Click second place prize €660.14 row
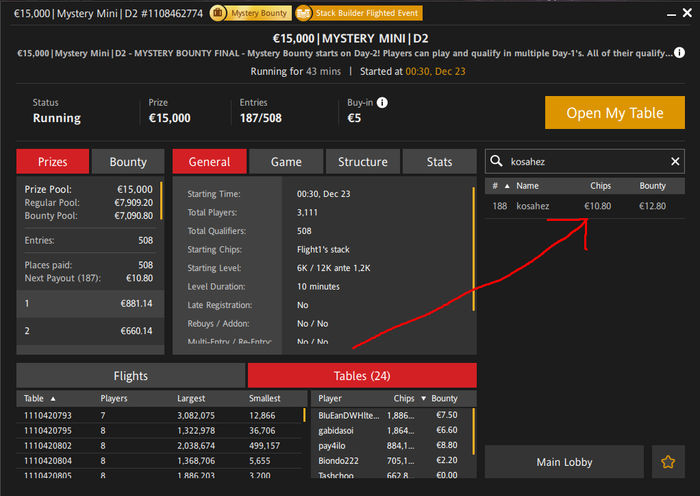 (x=90, y=331)
